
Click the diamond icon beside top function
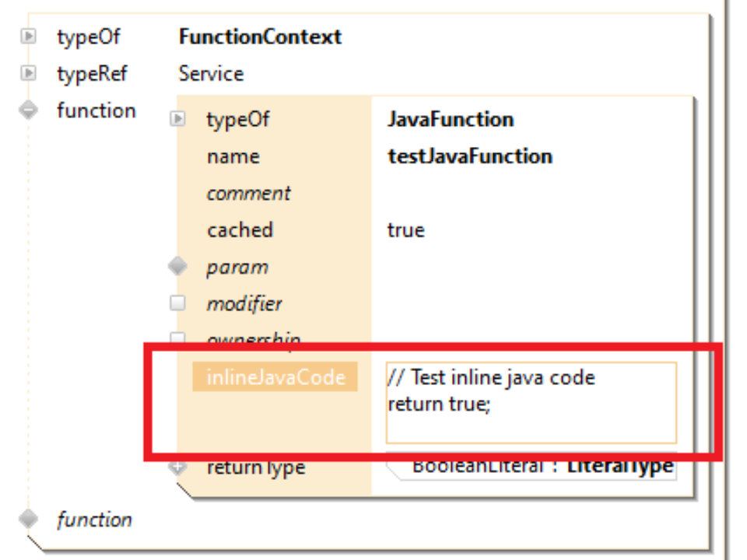coord(29,110)
